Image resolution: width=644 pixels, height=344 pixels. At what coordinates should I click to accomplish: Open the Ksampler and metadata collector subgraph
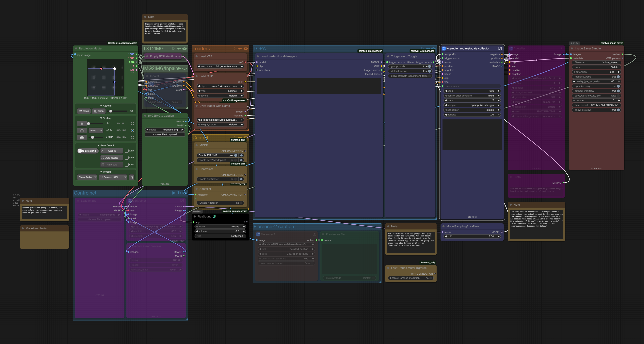click(x=500, y=48)
